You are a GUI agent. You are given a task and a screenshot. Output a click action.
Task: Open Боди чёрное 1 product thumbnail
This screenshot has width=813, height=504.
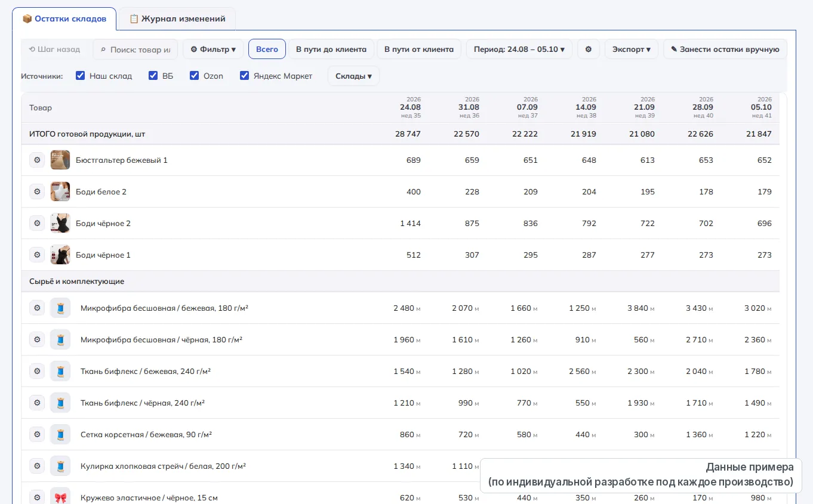pos(60,255)
